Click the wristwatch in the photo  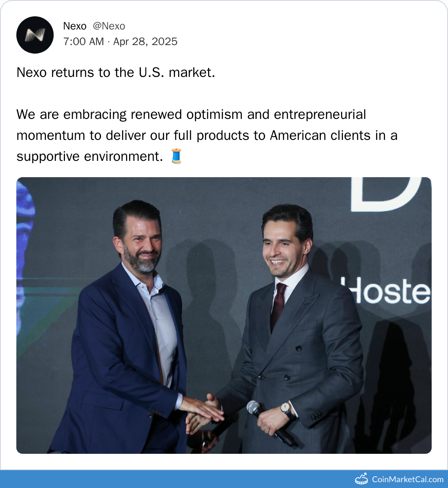click(x=285, y=408)
